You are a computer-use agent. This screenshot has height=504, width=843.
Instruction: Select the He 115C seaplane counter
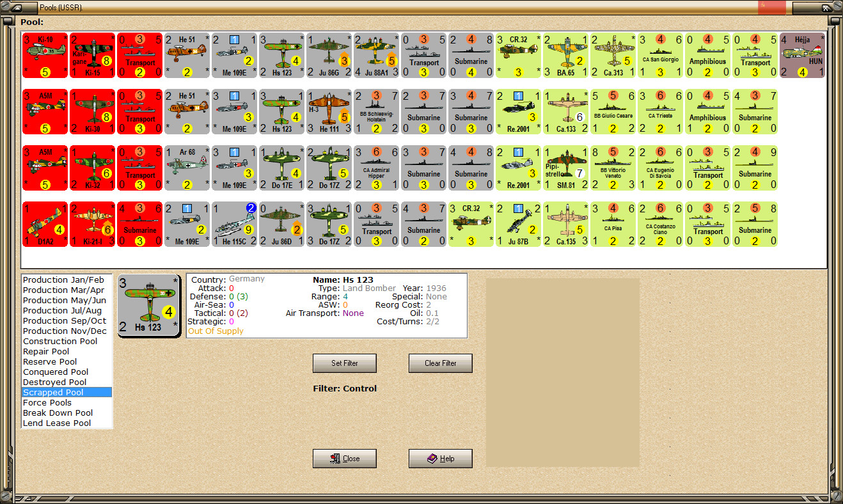[234, 224]
